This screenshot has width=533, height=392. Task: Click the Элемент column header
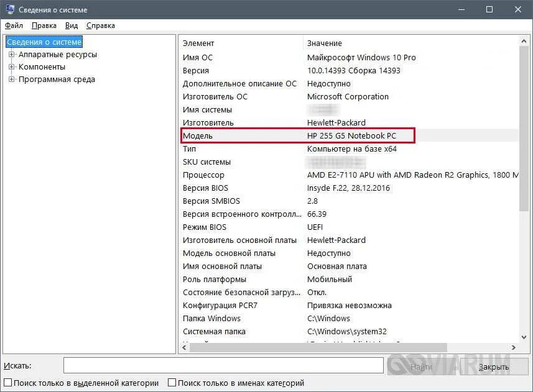click(x=241, y=43)
